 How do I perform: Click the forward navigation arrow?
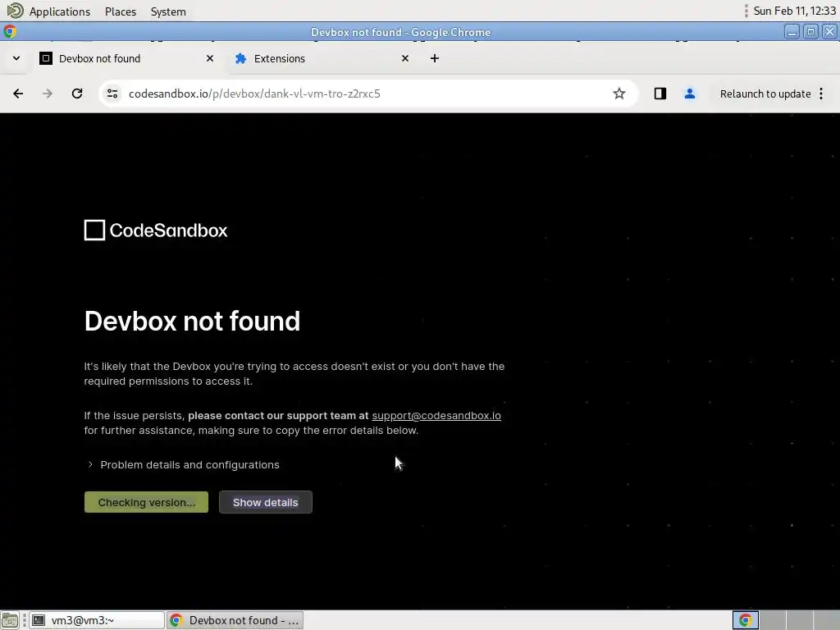click(48, 94)
